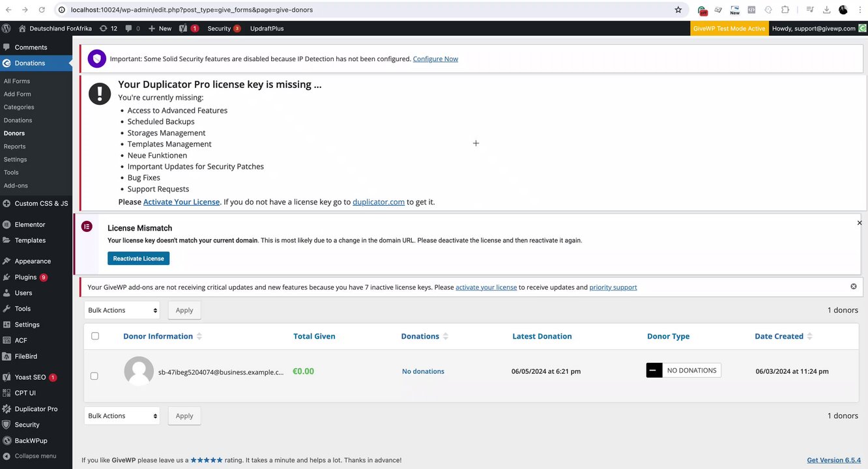Click the Collapse menu arrow icon
The width and height of the screenshot is (868, 469).
7,456
